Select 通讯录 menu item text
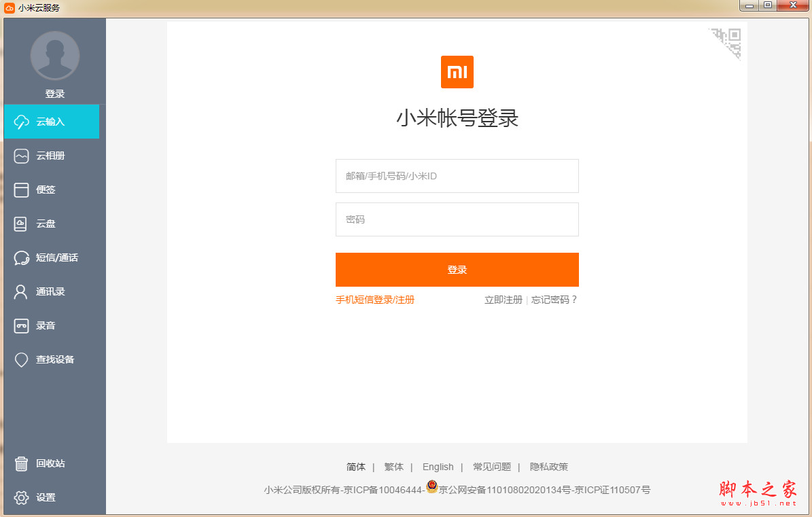Screen dimensions: 812x517 click(50, 292)
